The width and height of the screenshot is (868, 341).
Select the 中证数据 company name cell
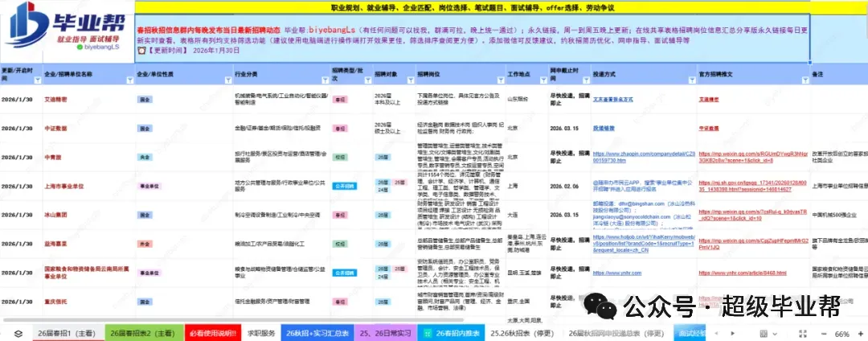pos(89,128)
